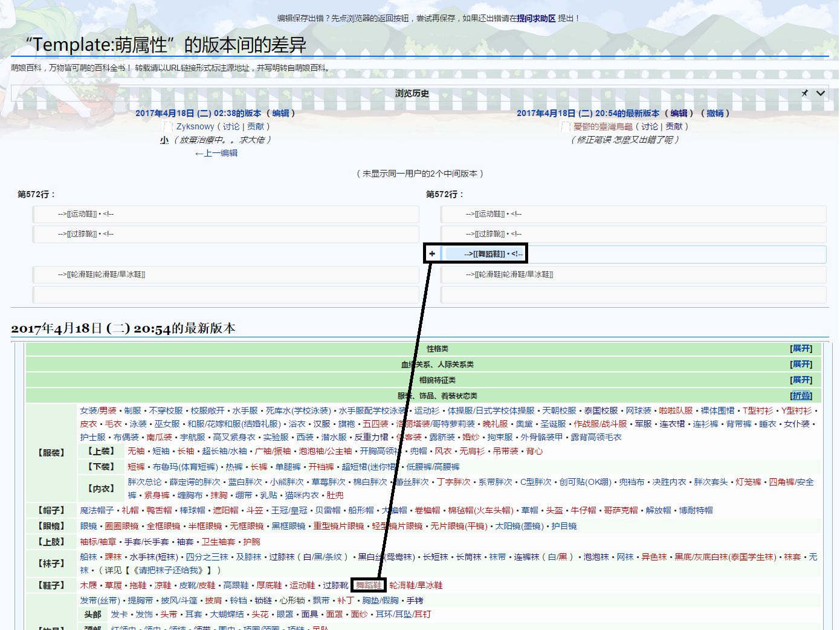Screen dimensions: 840x630
Task: Click 撤销 on the latest revision
Action: (716, 113)
